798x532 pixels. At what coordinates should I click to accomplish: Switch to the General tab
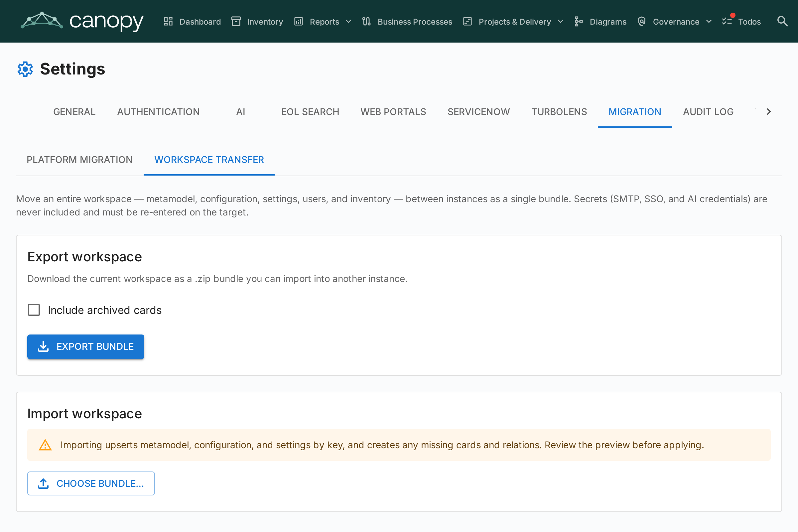[x=74, y=112]
